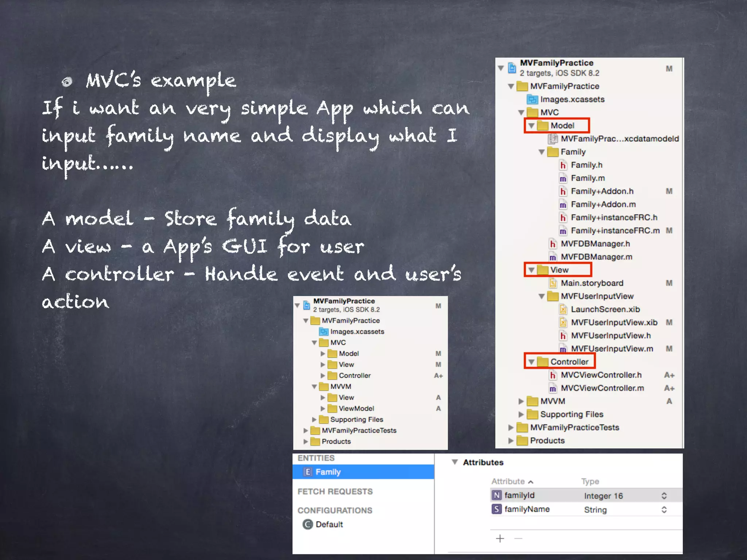The width and height of the screenshot is (747, 560).
Task: Collapse the highlighted Controller folder triangle
Action: coord(531,362)
